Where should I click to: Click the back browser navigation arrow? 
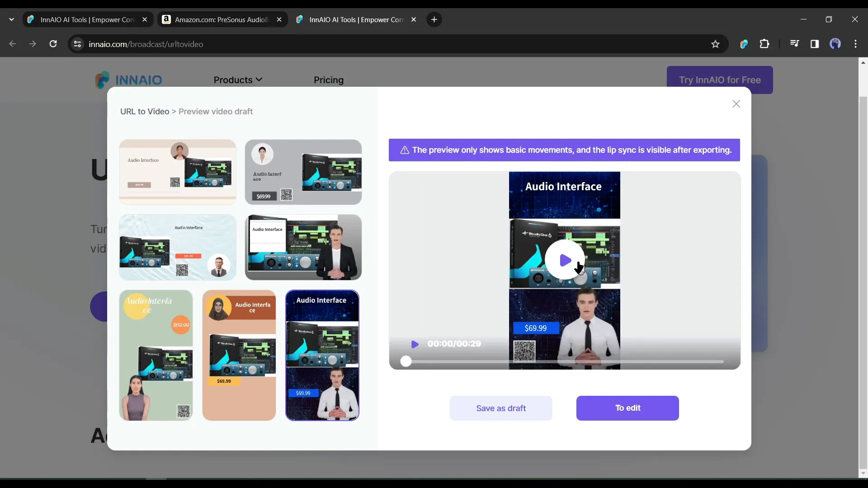(13, 43)
